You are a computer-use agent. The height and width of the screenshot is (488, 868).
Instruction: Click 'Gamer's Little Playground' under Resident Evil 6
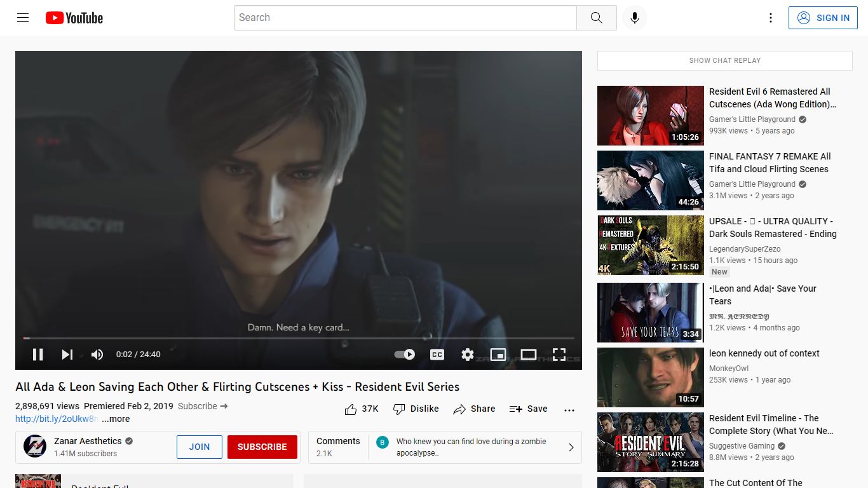(752, 119)
